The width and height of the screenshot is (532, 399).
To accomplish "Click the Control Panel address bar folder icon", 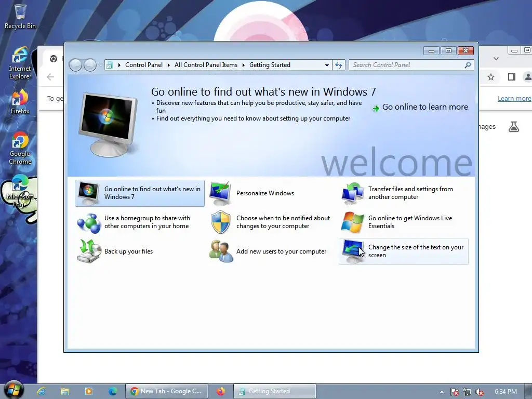I will 109,65.
